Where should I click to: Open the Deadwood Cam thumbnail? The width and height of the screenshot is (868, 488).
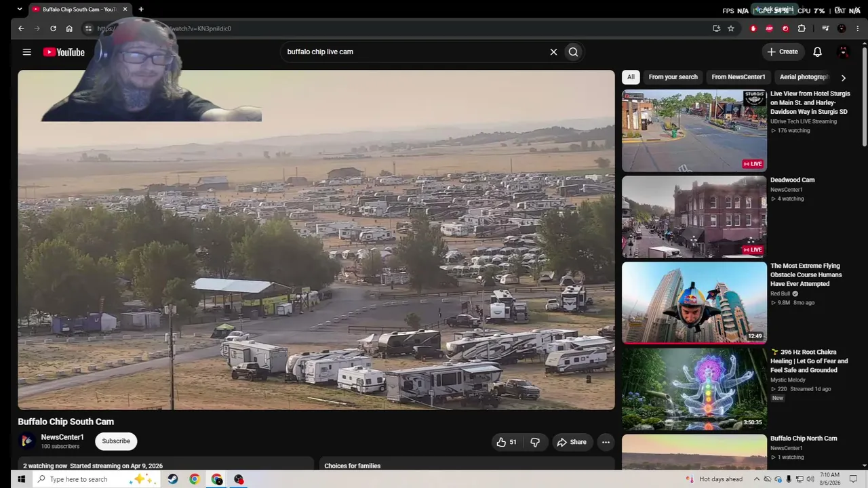tap(694, 217)
